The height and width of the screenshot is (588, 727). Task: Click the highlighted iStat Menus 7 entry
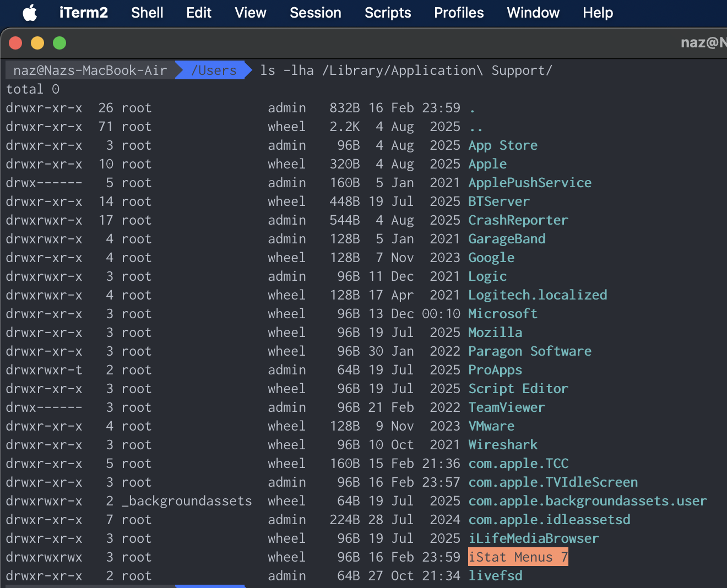click(x=518, y=557)
